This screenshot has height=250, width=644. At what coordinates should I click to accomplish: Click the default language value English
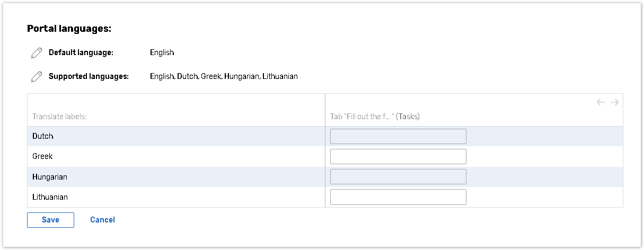coord(162,53)
